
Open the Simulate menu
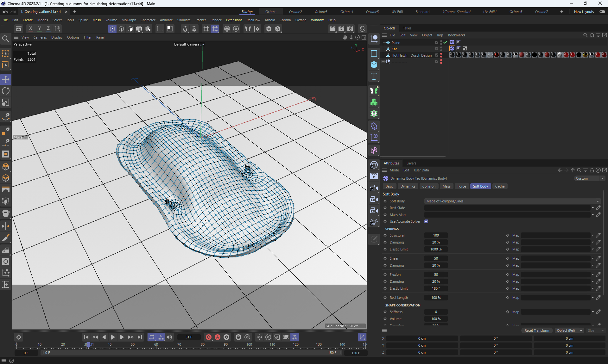[184, 20]
